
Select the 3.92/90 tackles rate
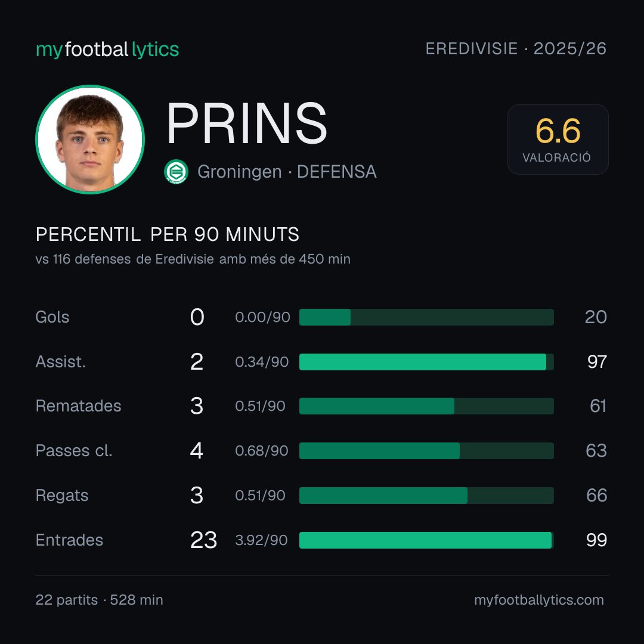[261, 540]
